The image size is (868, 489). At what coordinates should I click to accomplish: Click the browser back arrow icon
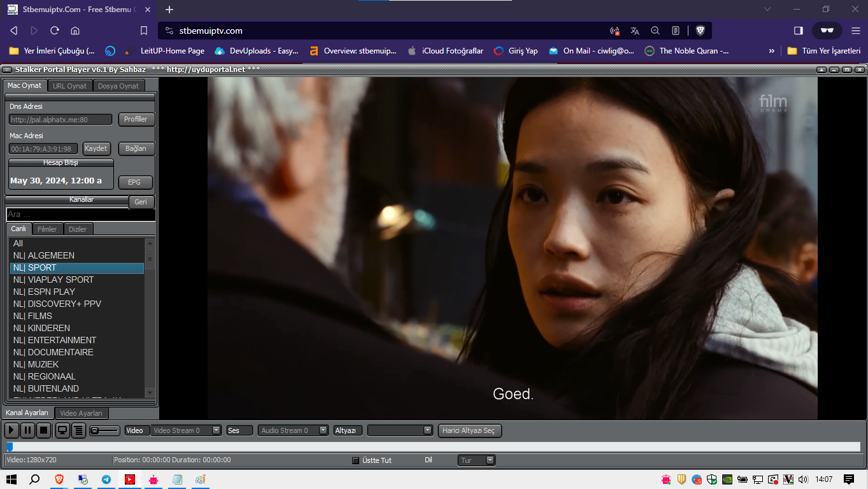[x=14, y=31]
